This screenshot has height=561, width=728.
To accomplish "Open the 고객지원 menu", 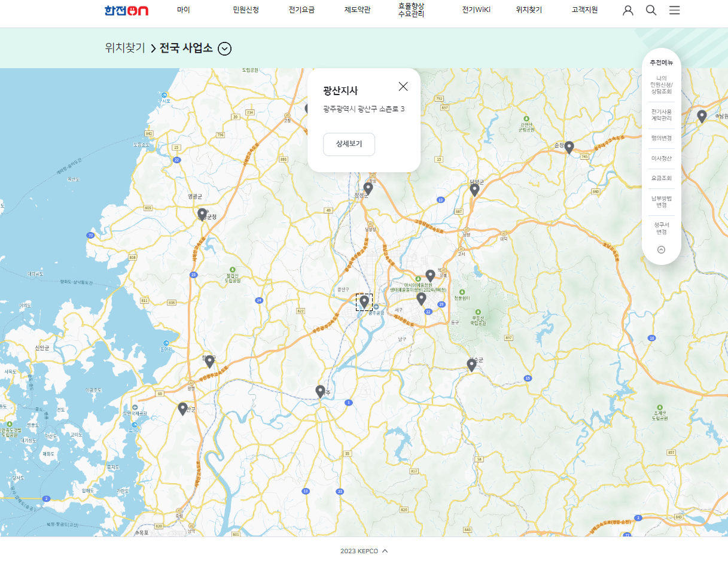I will 584,10.
